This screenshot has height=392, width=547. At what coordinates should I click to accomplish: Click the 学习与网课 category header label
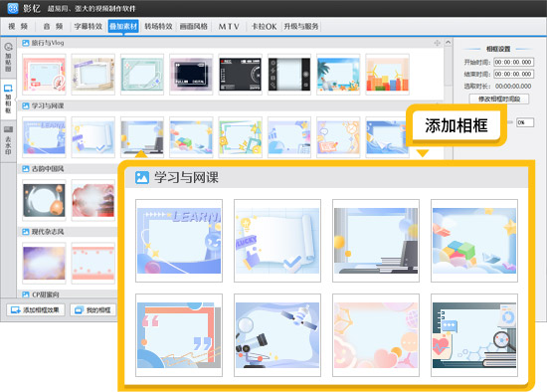(x=48, y=105)
